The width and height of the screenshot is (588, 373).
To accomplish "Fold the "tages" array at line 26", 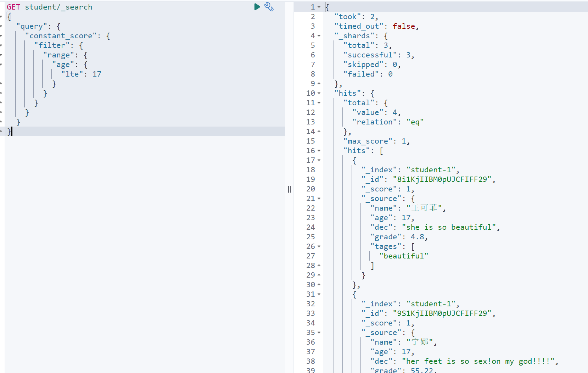I will pyautogui.click(x=319, y=246).
